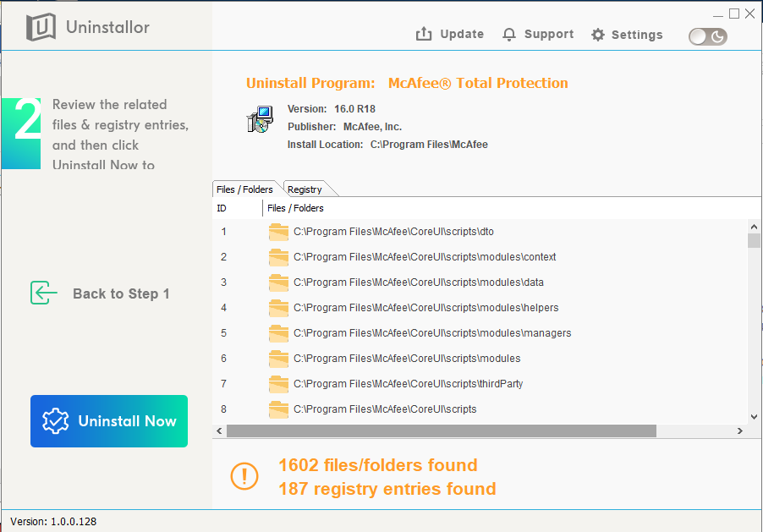Click folder icon for modules\managers row
Viewport: 763px width, 532px height.
pyautogui.click(x=278, y=333)
